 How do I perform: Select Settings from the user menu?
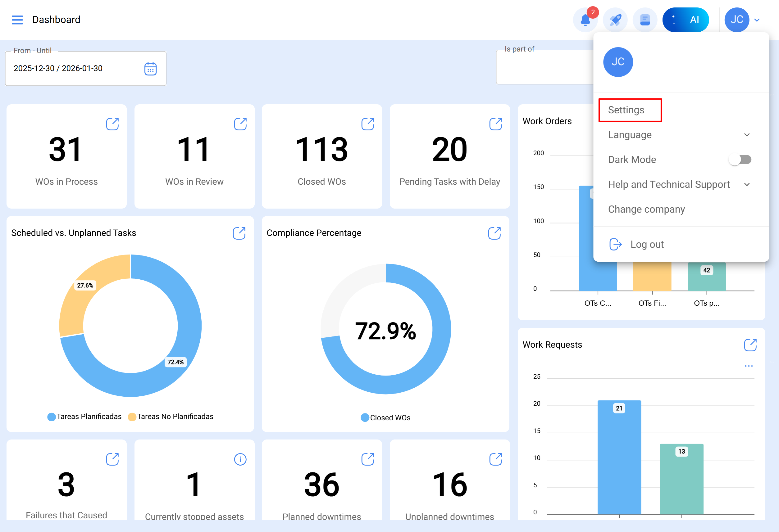coord(626,110)
